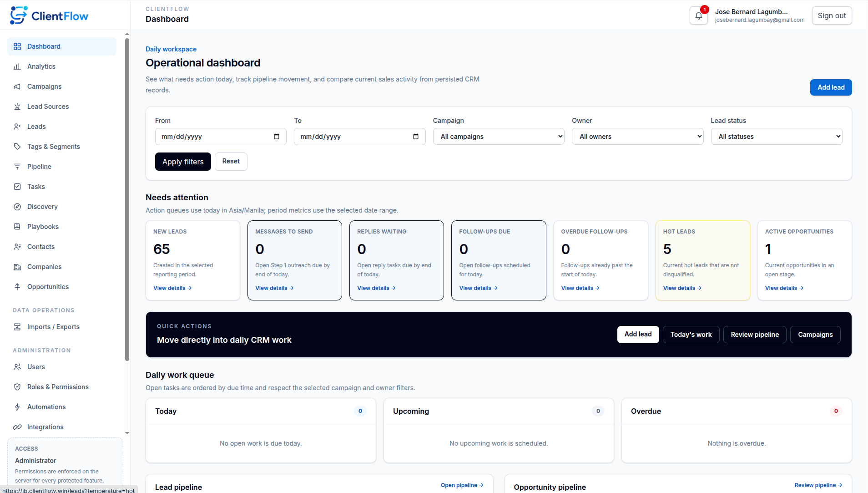Click the Campaigns megaphone icon
This screenshot has height=493, width=868.
tap(17, 86)
